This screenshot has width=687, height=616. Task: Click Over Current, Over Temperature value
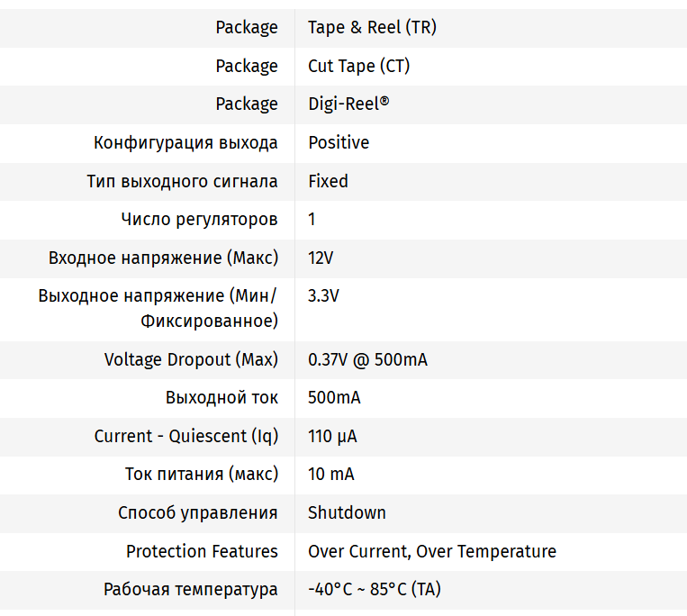pyautogui.click(x=431, y=551)
